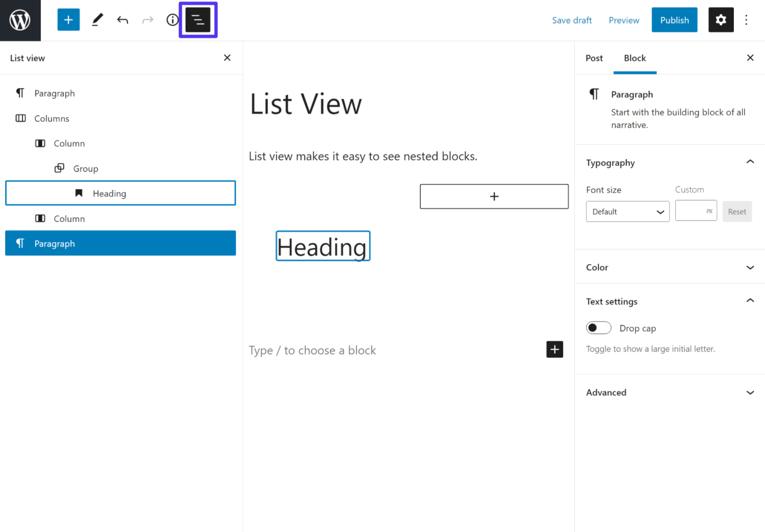Click the Save draft link

572,20
